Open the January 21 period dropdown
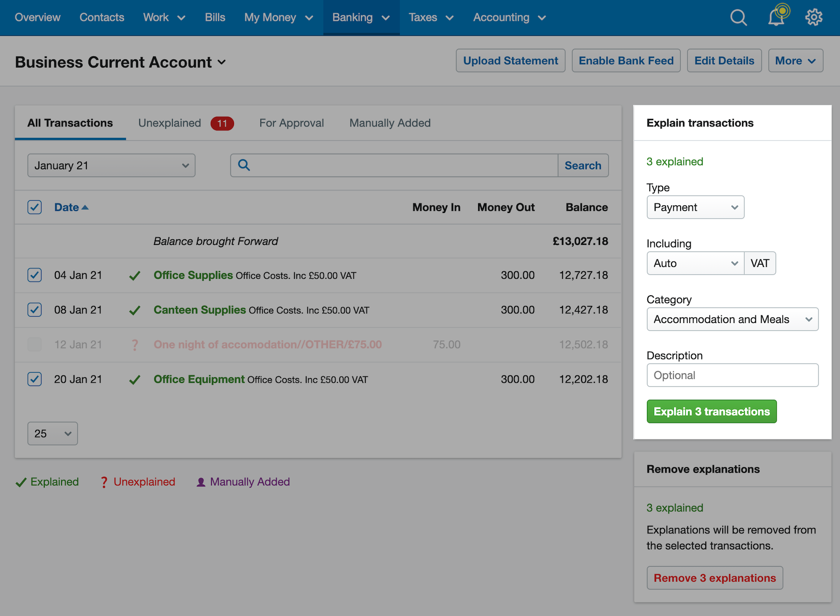This screenshot has height=616, width=840. (111, 166)
